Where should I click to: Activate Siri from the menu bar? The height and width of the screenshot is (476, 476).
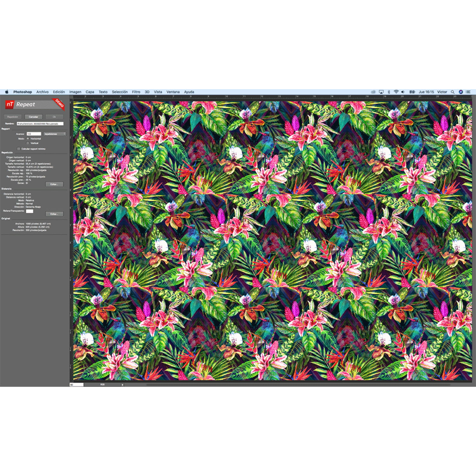(x=461, y=92)
